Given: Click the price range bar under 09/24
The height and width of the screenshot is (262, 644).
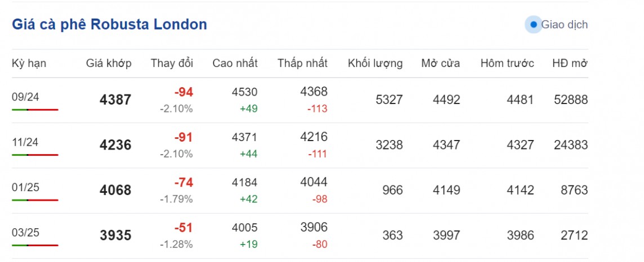Looking at the screenshot, I should point(35,110).
